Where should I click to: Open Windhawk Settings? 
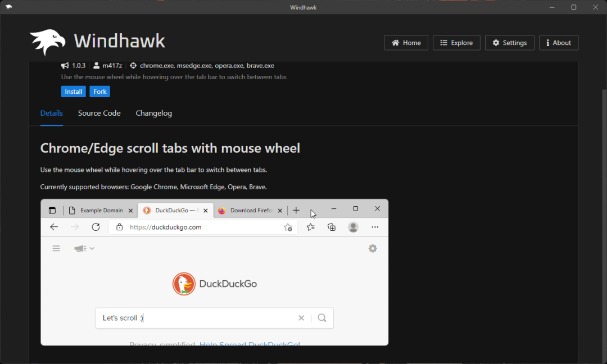tap(509, 43)
